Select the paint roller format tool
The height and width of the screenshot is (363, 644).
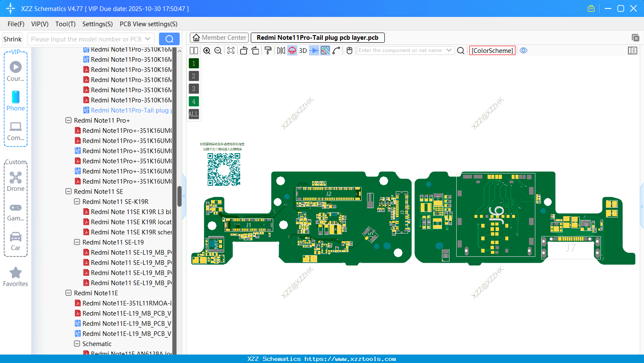[268, 50]
